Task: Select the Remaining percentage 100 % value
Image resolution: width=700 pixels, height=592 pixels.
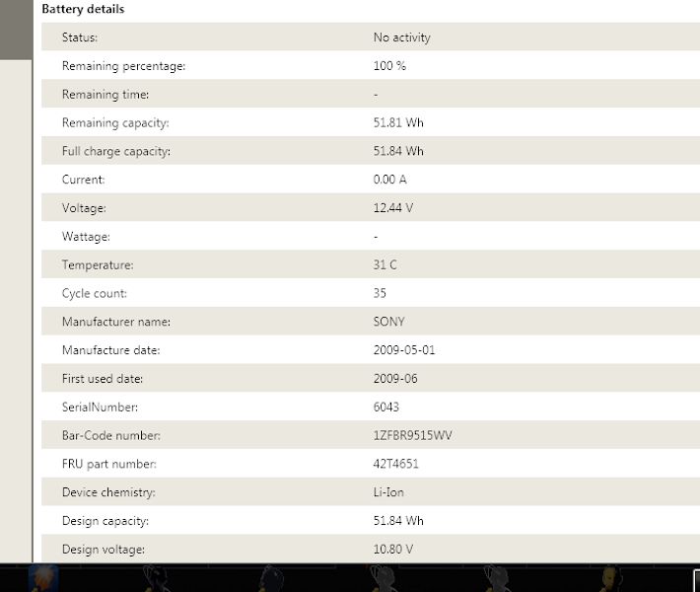Action: click(x=389, y=66)
